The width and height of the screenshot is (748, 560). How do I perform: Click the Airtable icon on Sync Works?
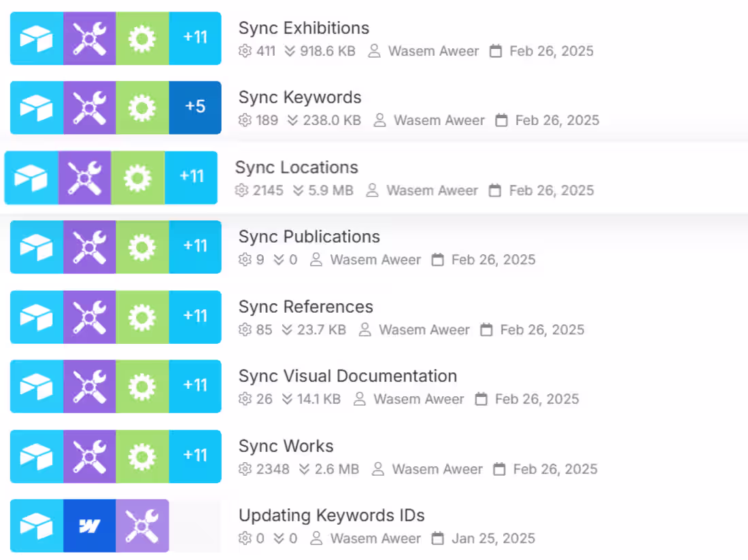(x=37, y=456)
